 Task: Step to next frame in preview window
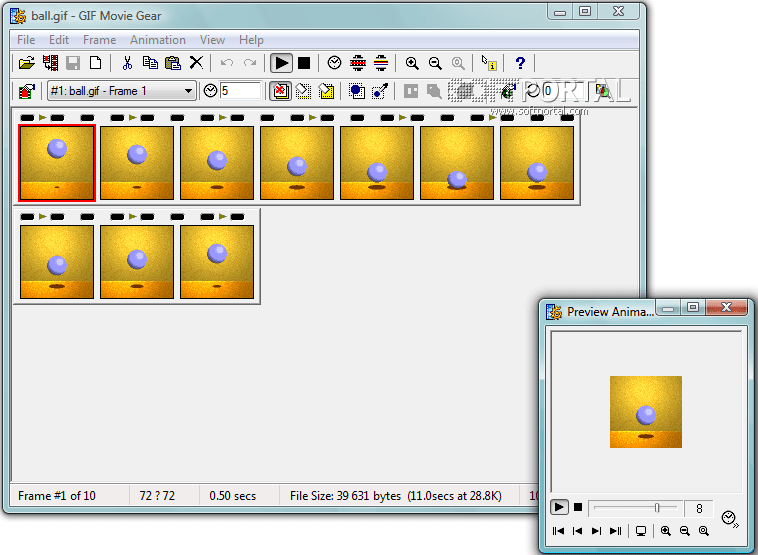point(597,531)
